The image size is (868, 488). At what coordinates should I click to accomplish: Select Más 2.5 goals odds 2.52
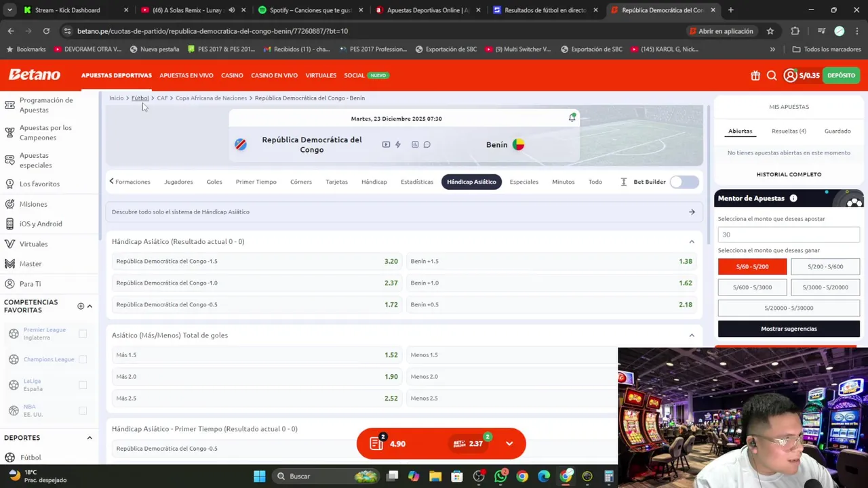257,398
